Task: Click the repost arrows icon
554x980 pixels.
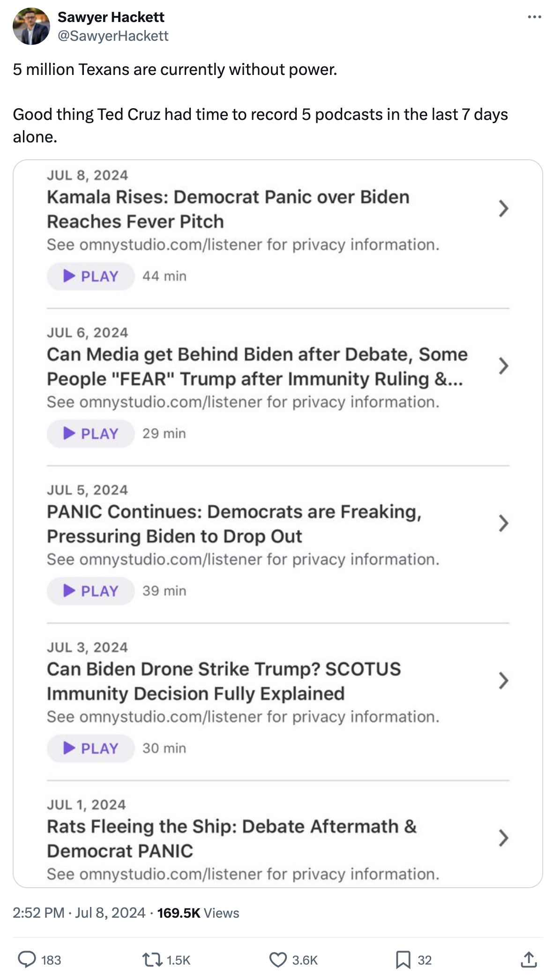Action: (152, 960)
